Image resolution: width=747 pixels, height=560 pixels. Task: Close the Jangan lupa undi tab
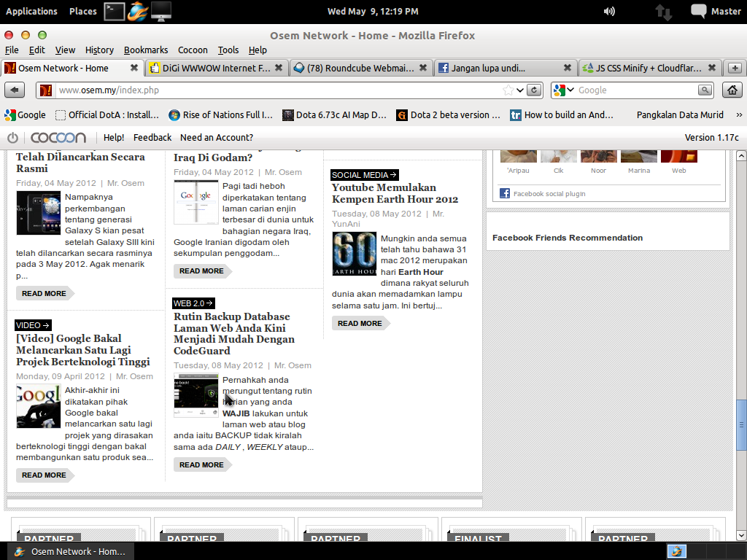(567, 68)
